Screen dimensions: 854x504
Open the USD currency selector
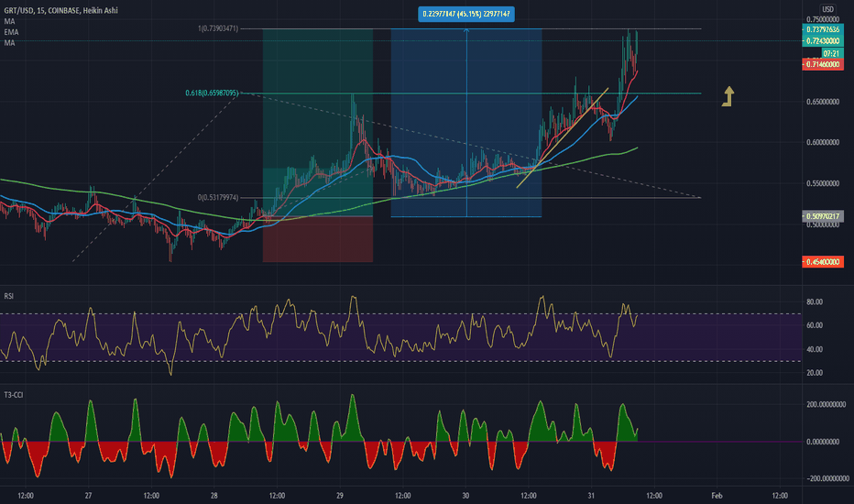pyautogui.click(x=827, y=9)
